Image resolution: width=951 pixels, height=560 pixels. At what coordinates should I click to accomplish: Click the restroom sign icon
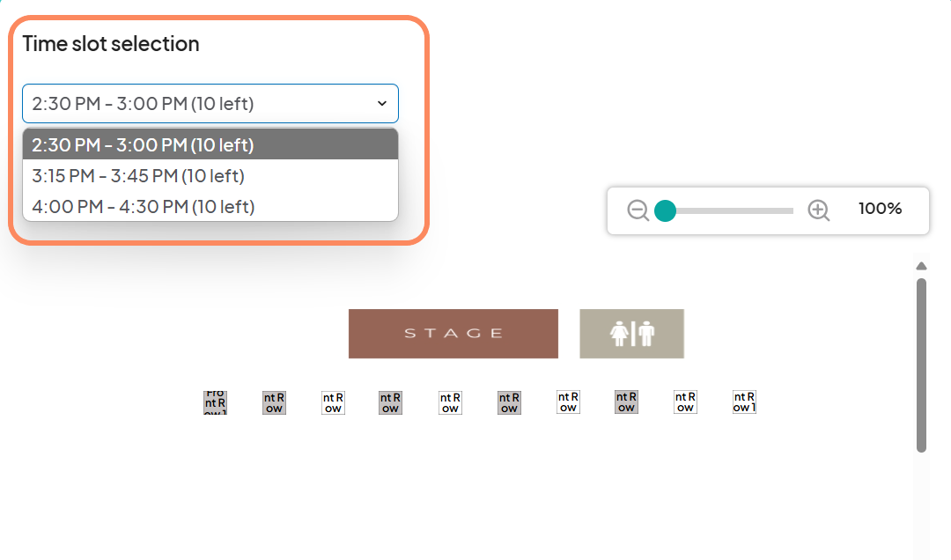631,334
